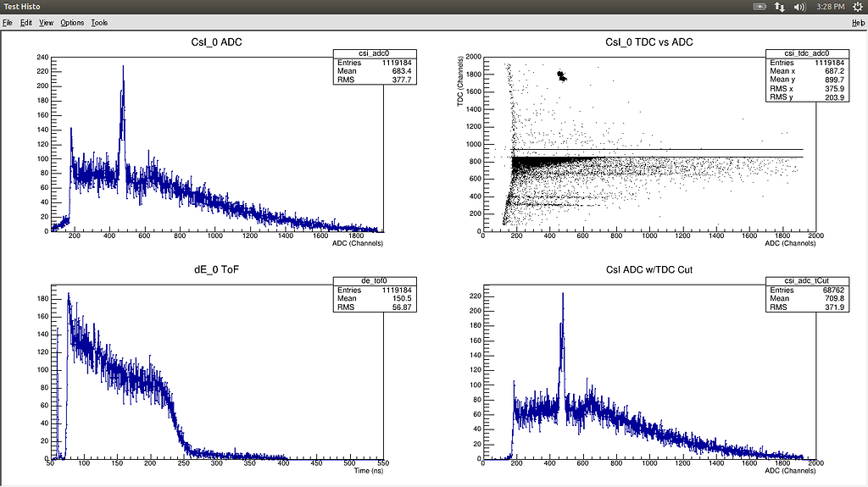The image size is (868, 487).
Task: Select the csi_adc0 statistics box
Action: pyautogui.click(x=376, y=67)
